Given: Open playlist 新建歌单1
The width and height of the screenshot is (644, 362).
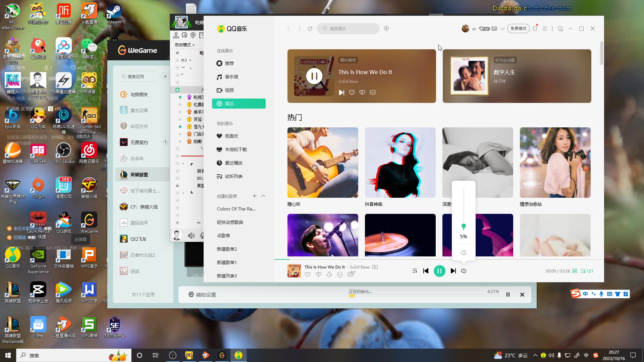Looking at the screenshot, I should [x=227, y=262].
